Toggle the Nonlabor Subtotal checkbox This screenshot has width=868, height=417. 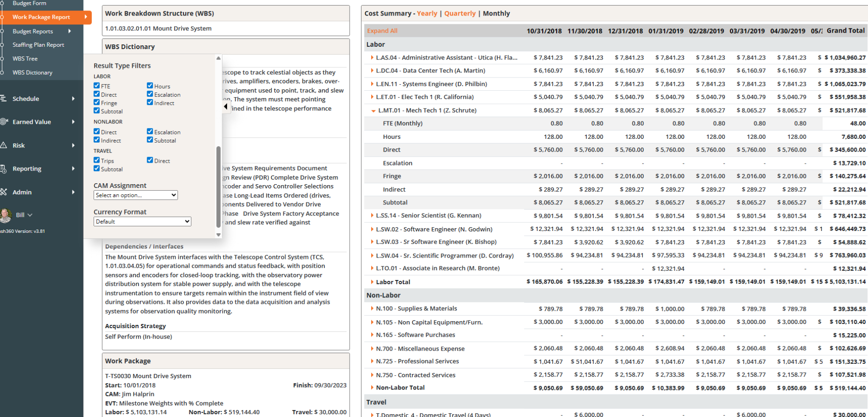(x=150, y=140)
